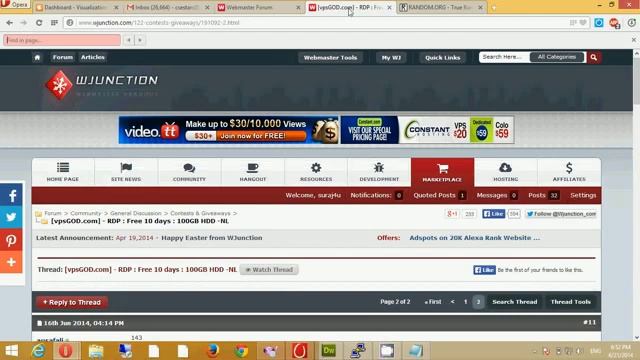Expand the Search Thread menu
Screen dimensions: 640x360
click(x=515, y=302)
